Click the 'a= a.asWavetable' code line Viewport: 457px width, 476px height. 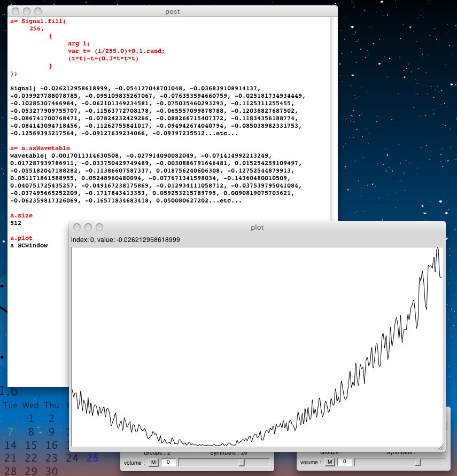(x=40, y=148)
